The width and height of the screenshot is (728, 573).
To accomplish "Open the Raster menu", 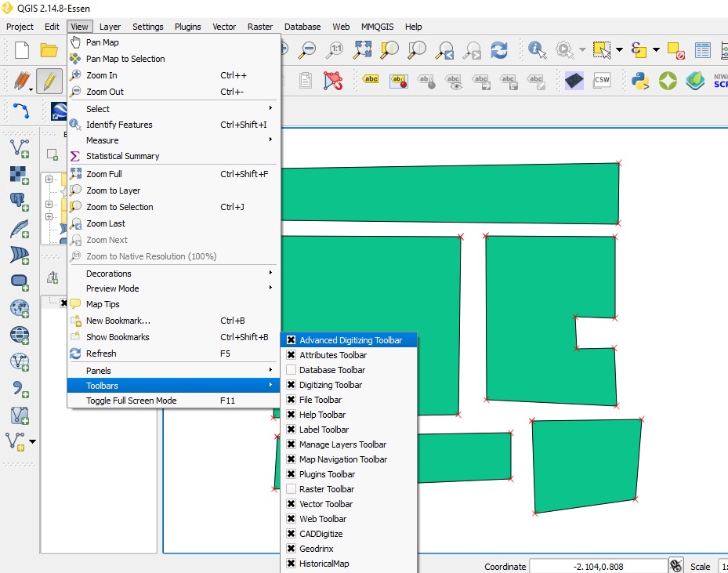I will 260,27.
